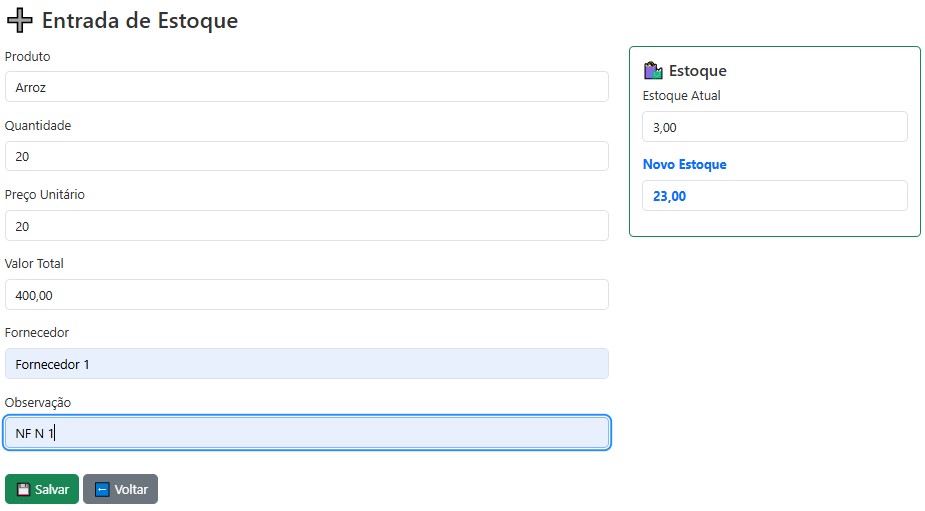This screenshot has width=925, height=511.
Task: Click the Entrada de Estoque page heading
Action: point(139,20)
